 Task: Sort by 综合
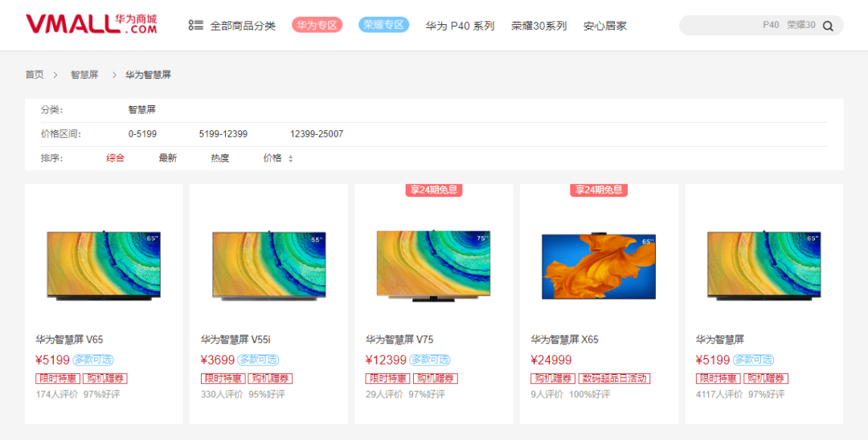click(115, 158)
